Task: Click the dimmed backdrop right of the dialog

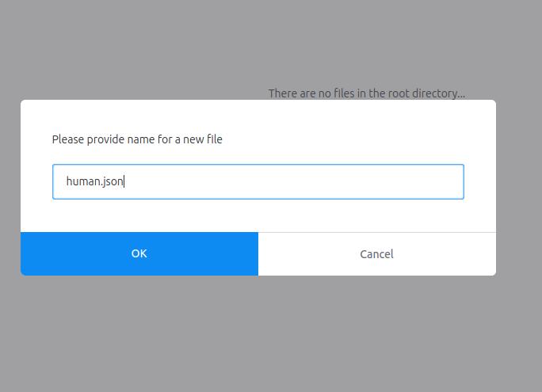Action: click(x=519, y=190)
